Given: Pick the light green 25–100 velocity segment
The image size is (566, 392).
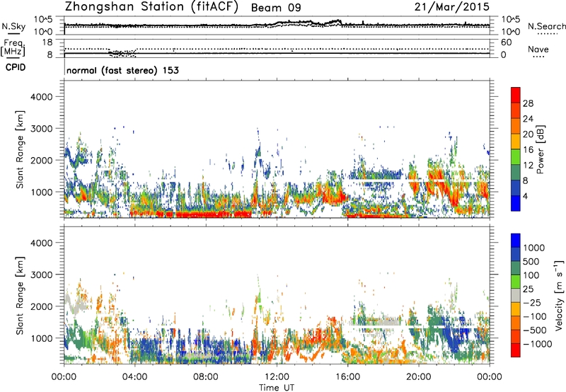Looking at the screenshot, I should 516,282.
